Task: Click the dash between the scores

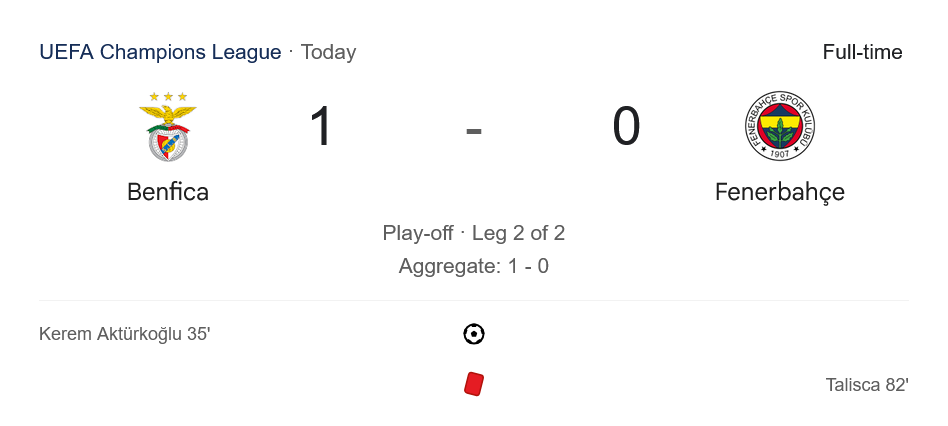Action: click(474, 130)
